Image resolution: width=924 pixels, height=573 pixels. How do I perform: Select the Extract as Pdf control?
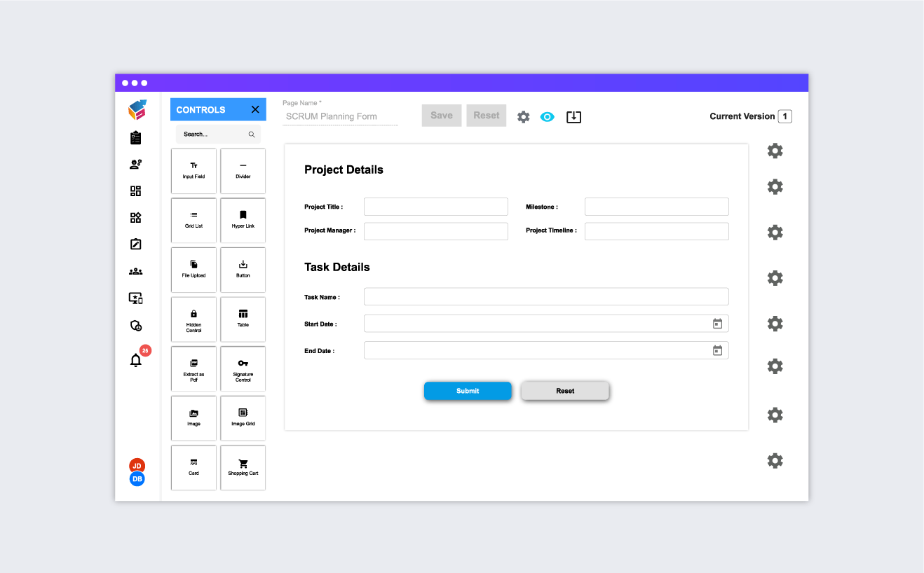point(193,368)
